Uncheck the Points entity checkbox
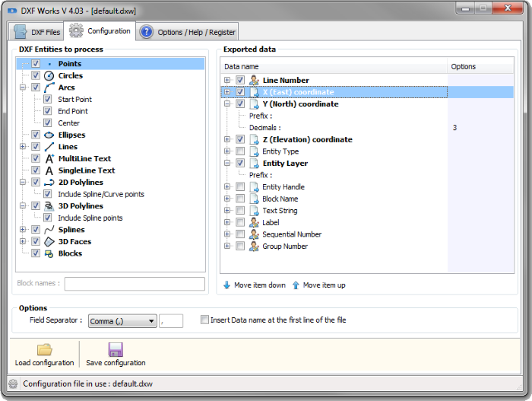This screenshot has height=401, width=532. pyautogui.click(x=36, y=64)
